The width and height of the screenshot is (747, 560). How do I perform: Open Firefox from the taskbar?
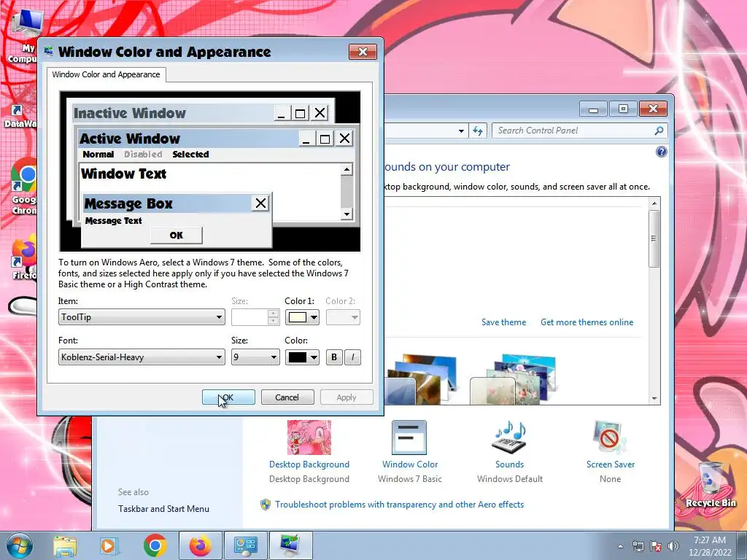[x=200, y=545]
